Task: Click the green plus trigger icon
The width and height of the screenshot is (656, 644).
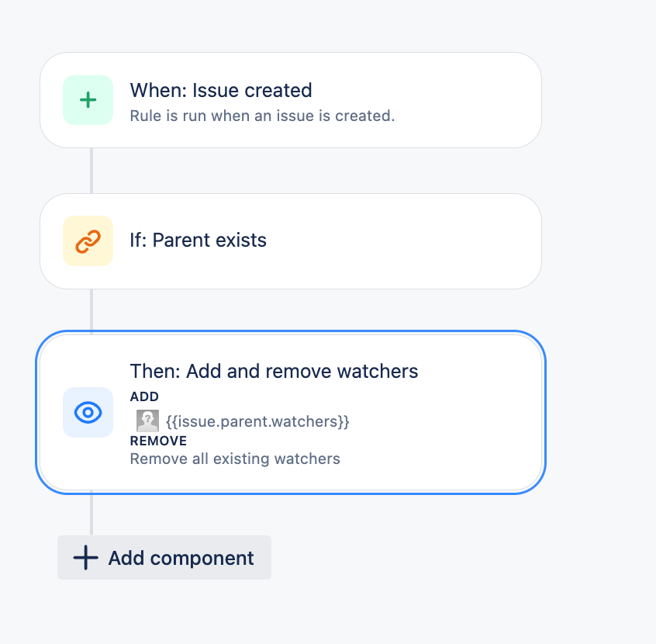Action: point(88,100)
